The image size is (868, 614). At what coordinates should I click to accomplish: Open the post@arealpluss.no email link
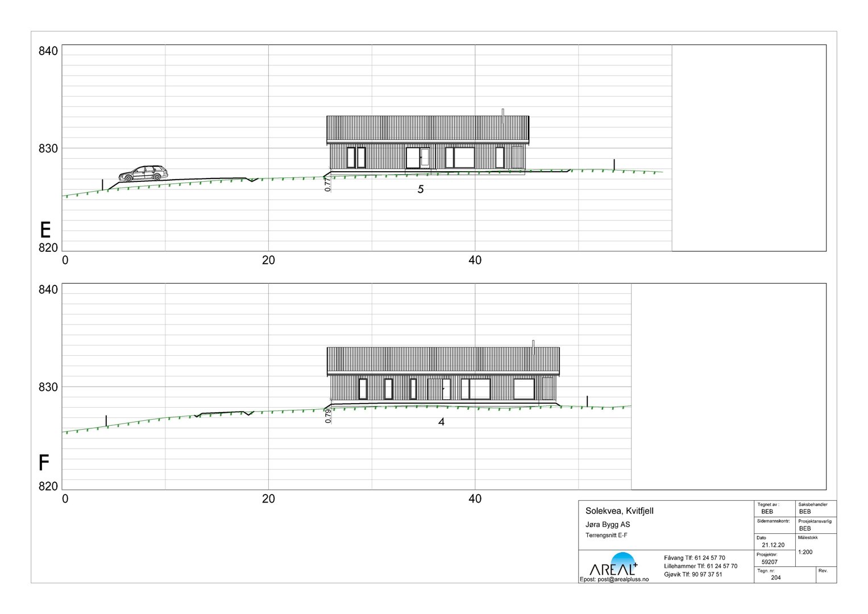[614, 579]
